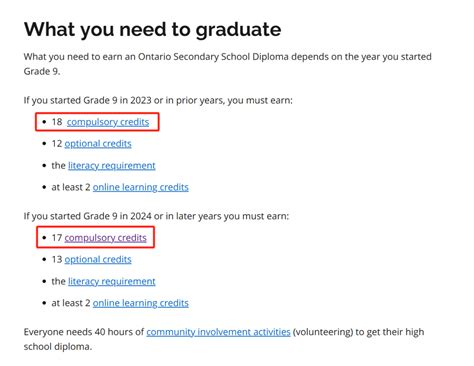Click bullet point beside 18 compulsory credits
This screenshot has height=366, width=474.
(44, 122)
